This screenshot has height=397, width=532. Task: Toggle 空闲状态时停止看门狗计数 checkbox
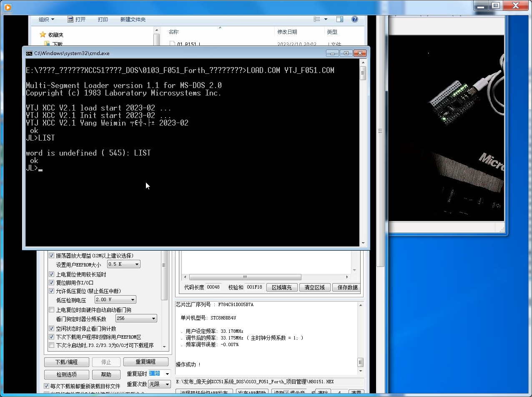click(52, 329)
